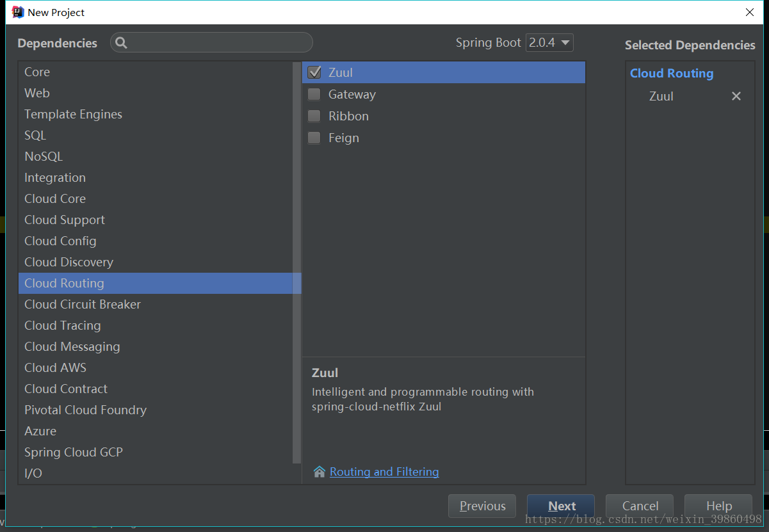Screen dimensions: 769x532
Task: Click the Cloud Routing selected-dependencies heading
Action: 672,73
